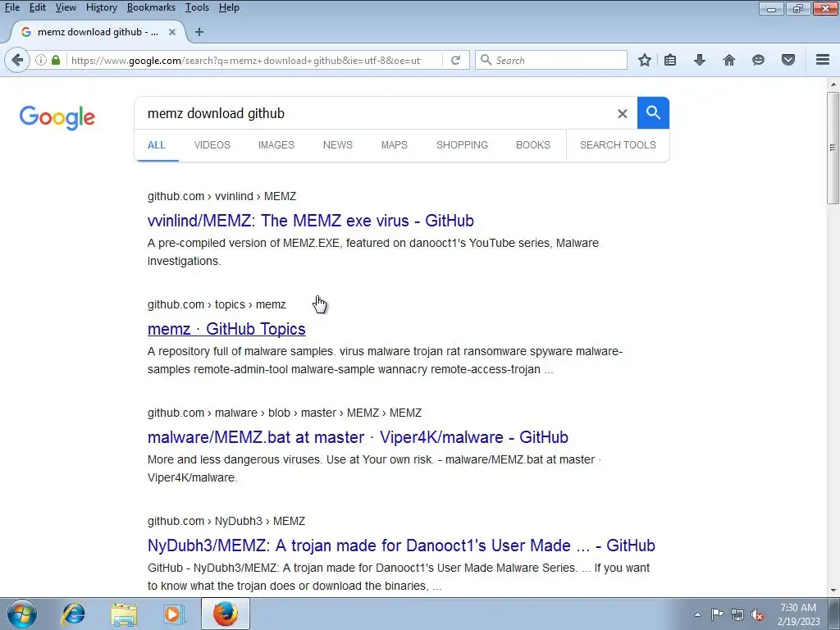The height and width of the screenshot is (630, 840).
Task: Click breadcrumb github.com › vvinlind › MEMZ
Action: point(221,197)
